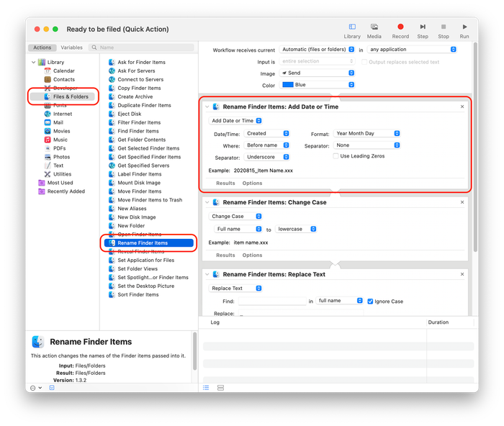Open the any application dropdown
Screen dimensions: 504x426
412,50
